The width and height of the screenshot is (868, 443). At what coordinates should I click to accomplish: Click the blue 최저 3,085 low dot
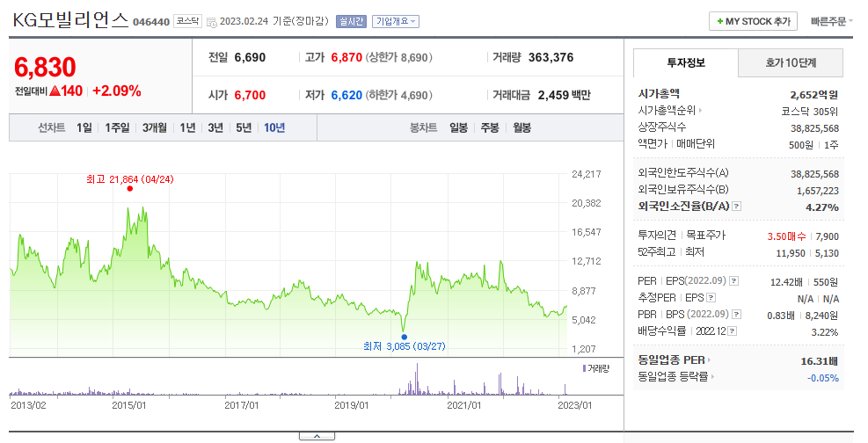[x=405, y=337]
